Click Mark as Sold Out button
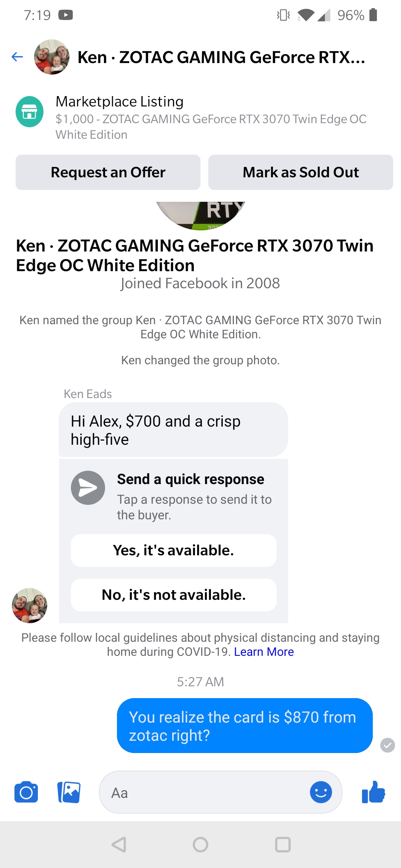The height and width of the screenshot is (868, 401). [301, 172]
